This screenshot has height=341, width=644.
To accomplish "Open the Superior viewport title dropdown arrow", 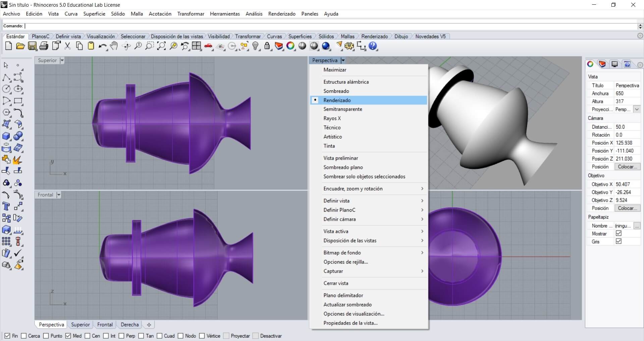I will [62, 61].
